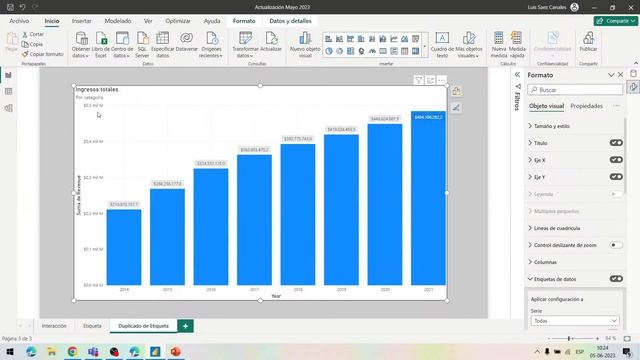Switch to model view in sidebar
640x360 pixels.
tap(8, 108)
